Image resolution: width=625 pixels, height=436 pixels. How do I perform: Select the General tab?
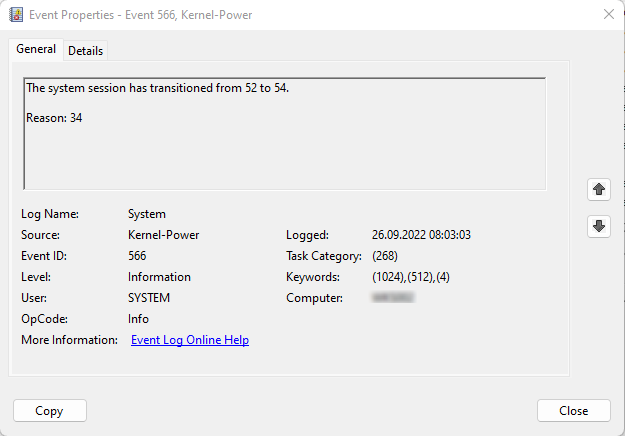[x=36, y=50]
